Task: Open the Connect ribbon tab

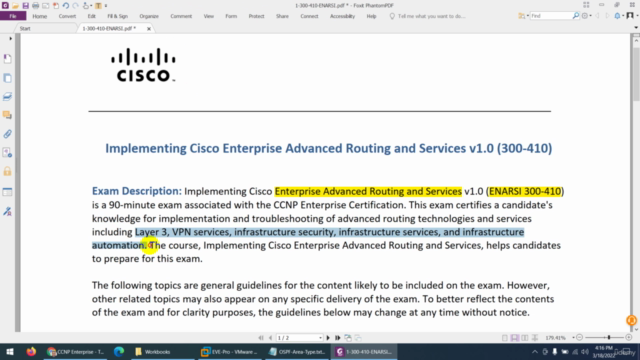Action: [309, 16]
